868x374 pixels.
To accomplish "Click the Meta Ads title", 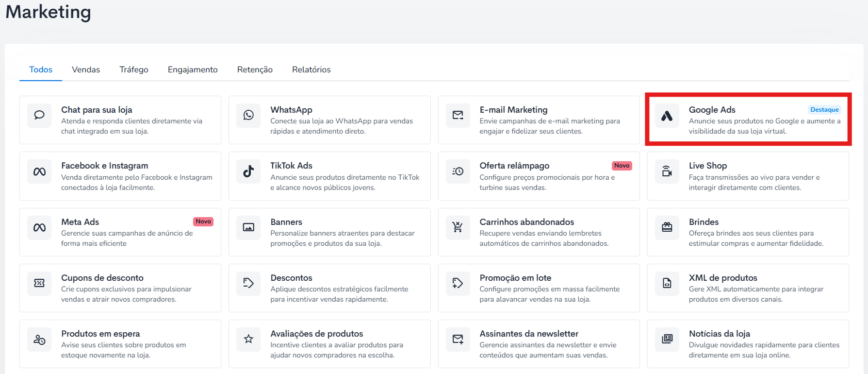I will click(x=80, y=222).
